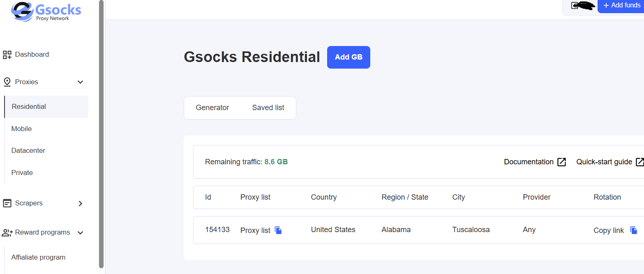The width and height of the screenshot is (644, 274).
Task: Click the Proxies location pin icon
Action: pyautogui.click(x=7, y=82)
